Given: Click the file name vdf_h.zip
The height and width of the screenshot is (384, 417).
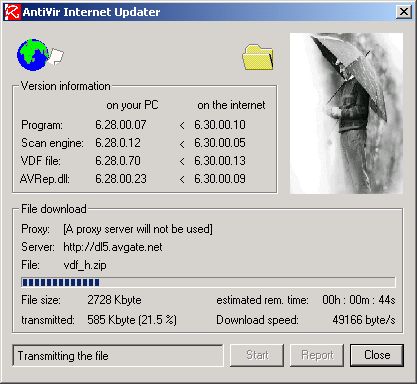Looking at the screenshot, I should coord(85,265).
